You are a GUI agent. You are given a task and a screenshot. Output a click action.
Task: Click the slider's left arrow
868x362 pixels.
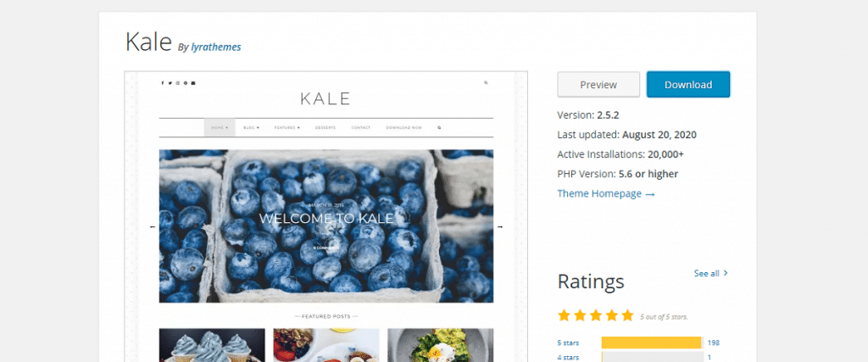(x=153, y=227)
